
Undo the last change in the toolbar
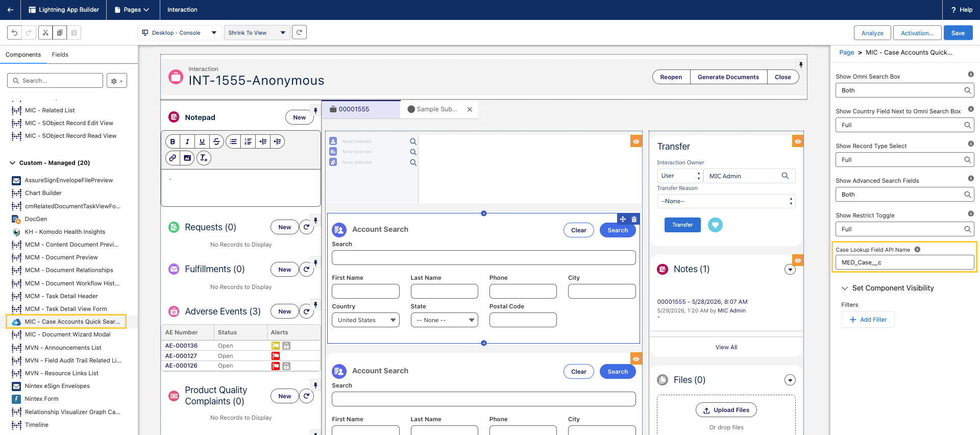point(15,33)
